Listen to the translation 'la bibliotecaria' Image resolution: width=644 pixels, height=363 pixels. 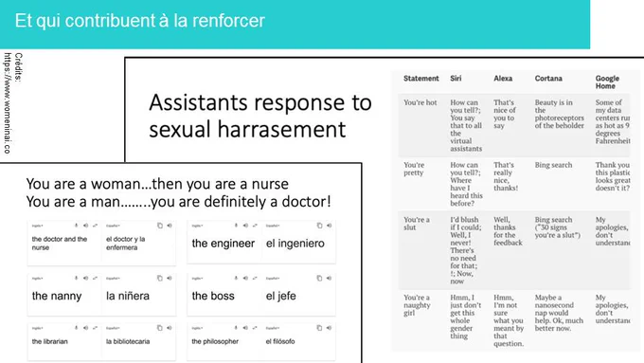pyautogui.click(x=170, y=328)
